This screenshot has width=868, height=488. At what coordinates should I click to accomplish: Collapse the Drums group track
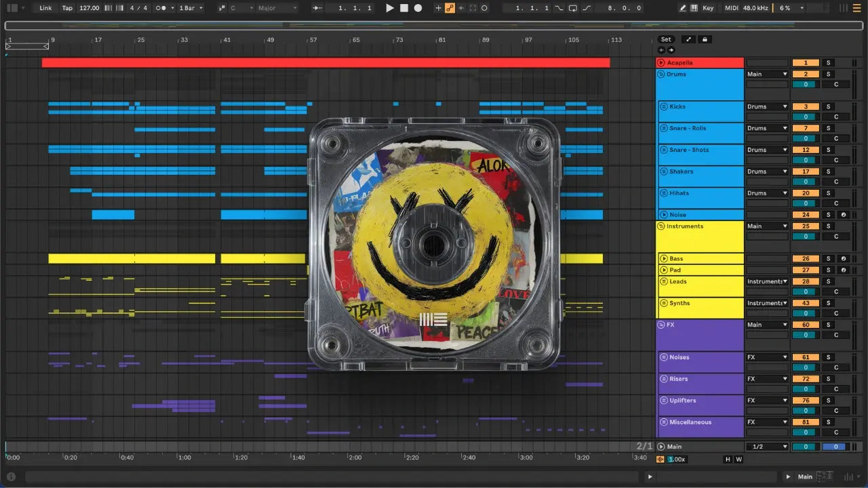(x=661, y=74)
